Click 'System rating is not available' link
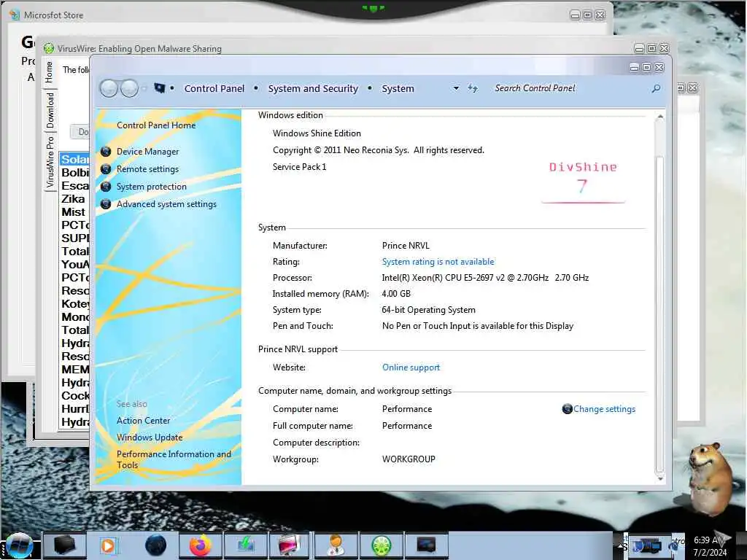The image size is (747, 560). 438,262
